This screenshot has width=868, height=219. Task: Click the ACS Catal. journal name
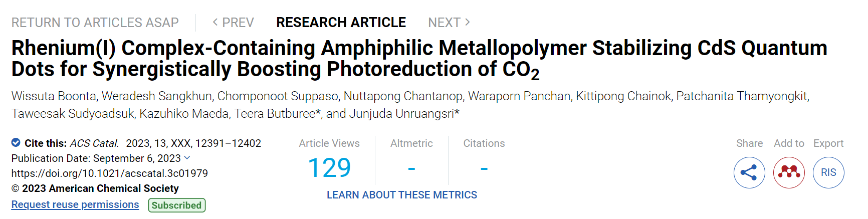(x=94, y=143)
